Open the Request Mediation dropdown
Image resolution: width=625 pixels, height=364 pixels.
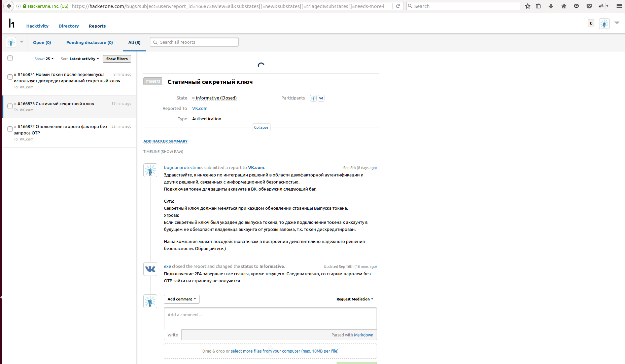coord(355,299)
